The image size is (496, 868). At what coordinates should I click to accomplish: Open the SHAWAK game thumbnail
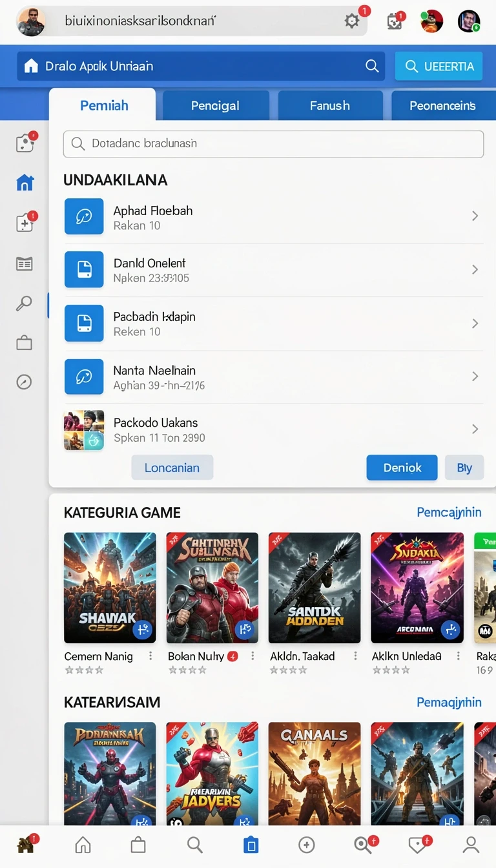[x=110, y=588]
